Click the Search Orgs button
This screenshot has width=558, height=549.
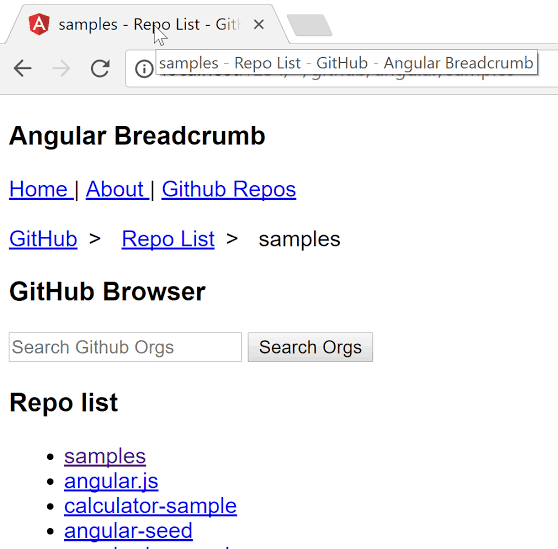(310, 347)
